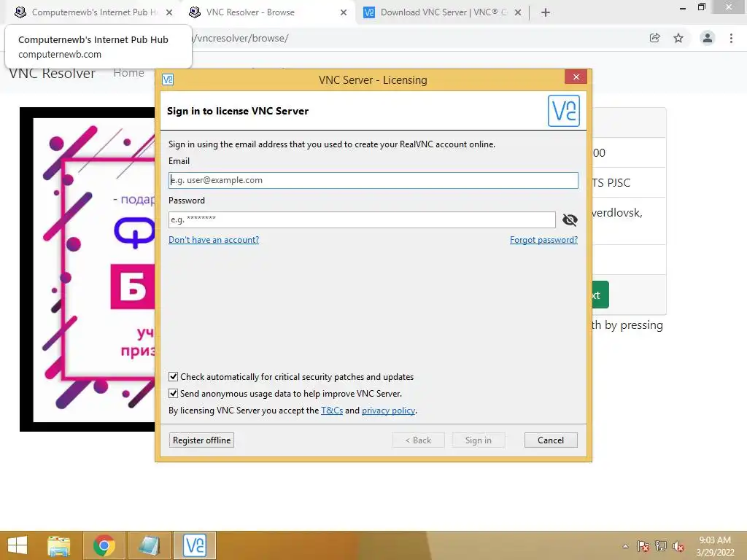Click the Action Center flag tray icon
This screenshot has height=560, width=747.
[643, 546]
